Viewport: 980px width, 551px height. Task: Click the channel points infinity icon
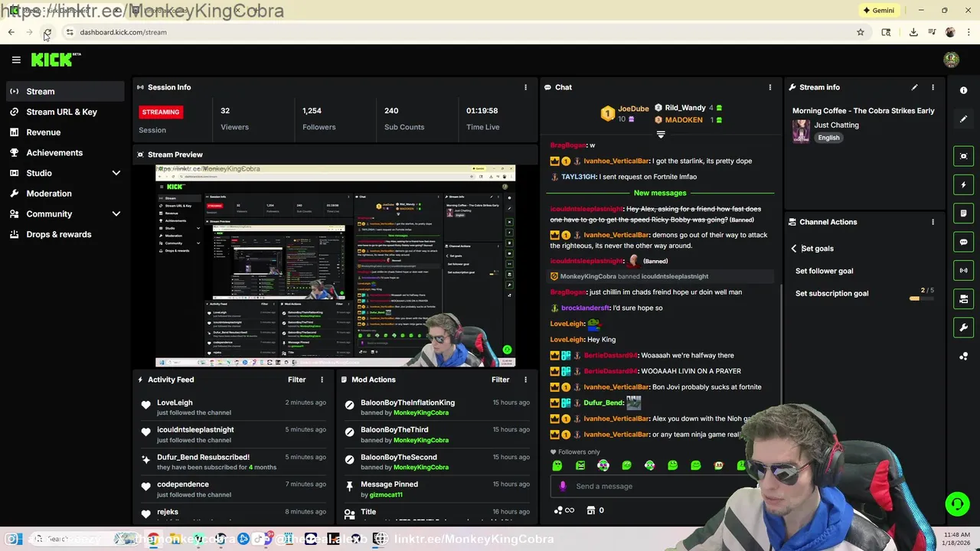[x=563, y=510]
